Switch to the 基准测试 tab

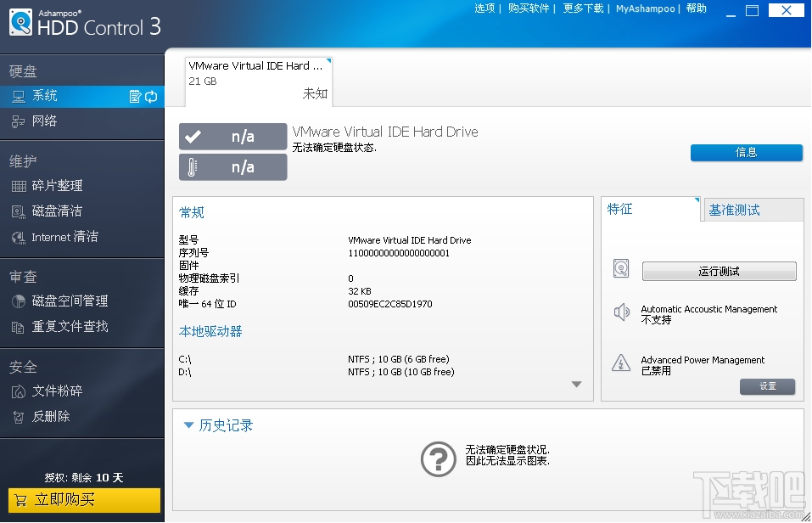click(753, 210)
